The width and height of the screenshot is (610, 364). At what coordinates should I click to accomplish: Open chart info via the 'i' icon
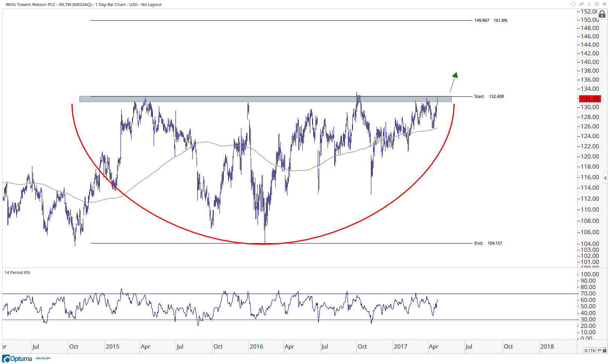(589, 4)
